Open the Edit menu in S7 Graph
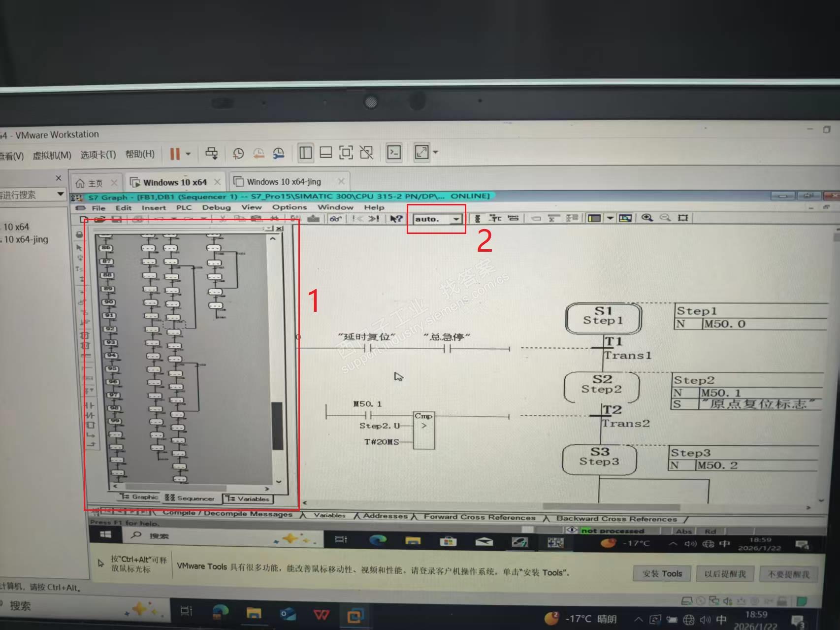 (x=124, y=208)
